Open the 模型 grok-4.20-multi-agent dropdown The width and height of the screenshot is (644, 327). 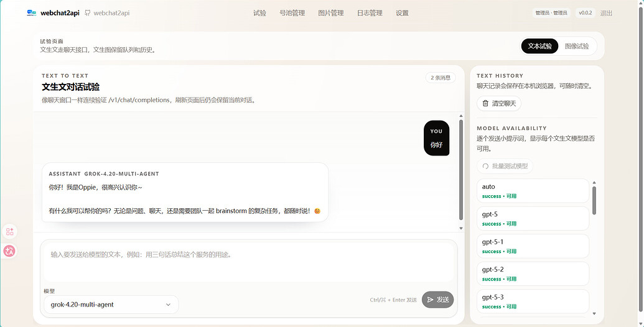point(111,305)
